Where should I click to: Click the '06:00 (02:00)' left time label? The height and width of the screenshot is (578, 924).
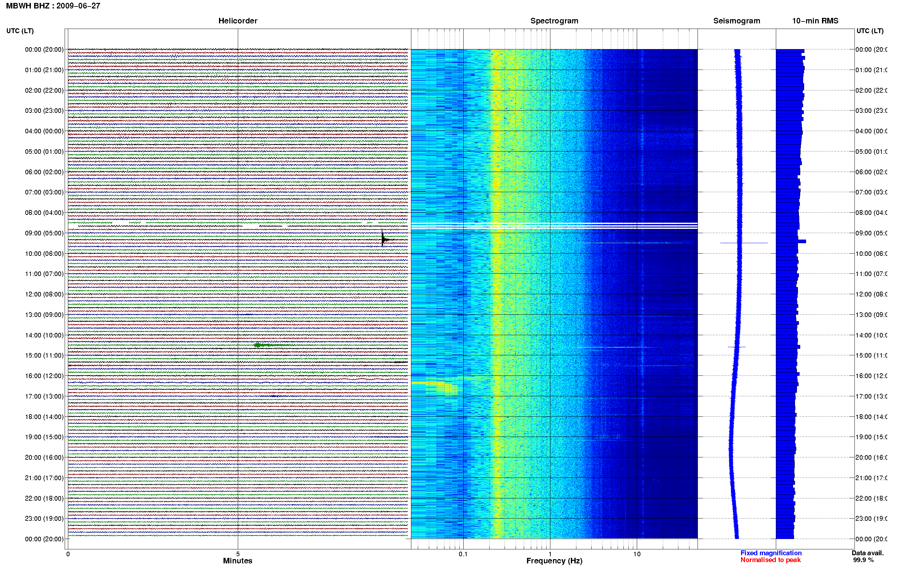[x=44, y=172]
